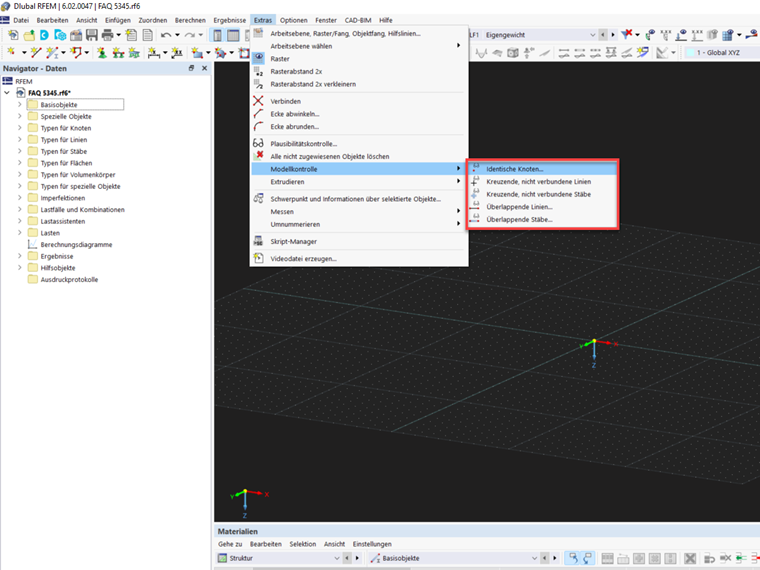Select the new line tool icon

(36, 52)
